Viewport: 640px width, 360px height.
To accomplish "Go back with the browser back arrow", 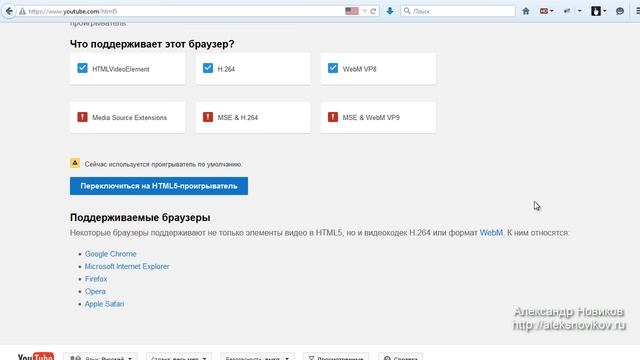I will [9, 11].
